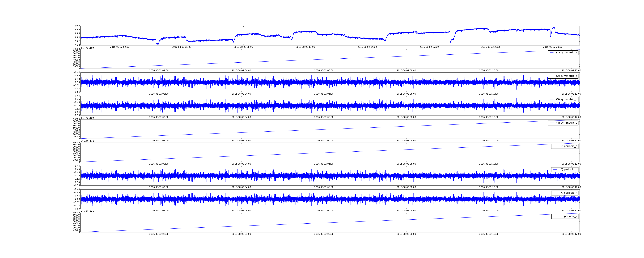Click the (7) periodic_h legend entry

point(568,193)
